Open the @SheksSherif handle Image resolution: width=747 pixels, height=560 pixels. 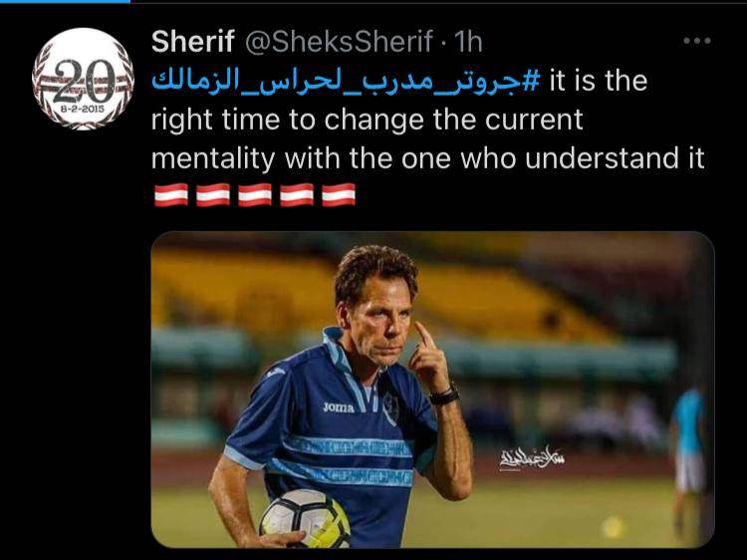click(340, 42)
